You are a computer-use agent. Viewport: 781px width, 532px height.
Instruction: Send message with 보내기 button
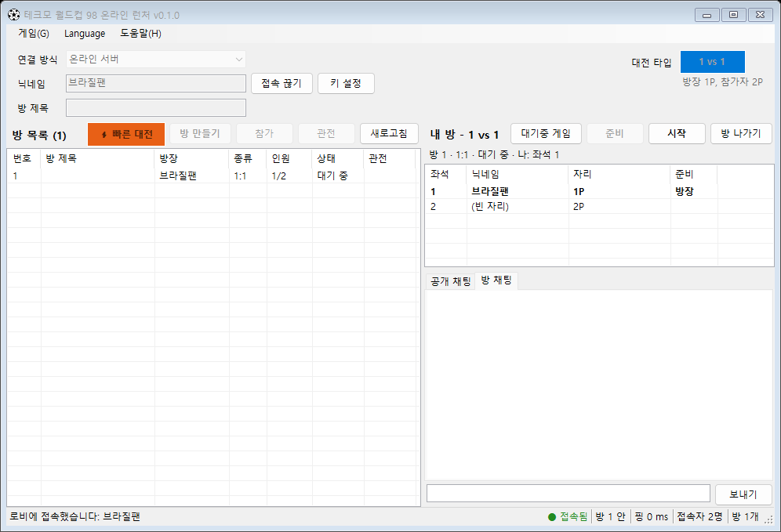click(x=743, y=494)
